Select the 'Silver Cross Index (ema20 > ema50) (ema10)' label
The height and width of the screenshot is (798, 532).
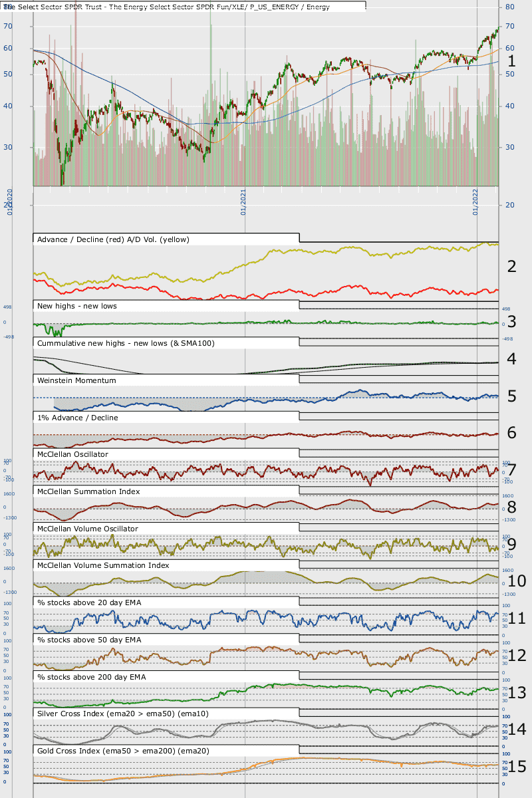122,713
